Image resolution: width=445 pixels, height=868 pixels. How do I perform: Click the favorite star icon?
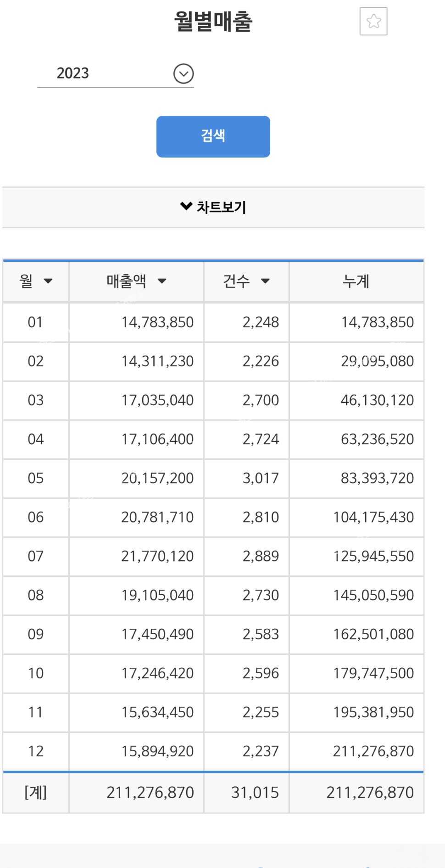(x=373, y=22)
